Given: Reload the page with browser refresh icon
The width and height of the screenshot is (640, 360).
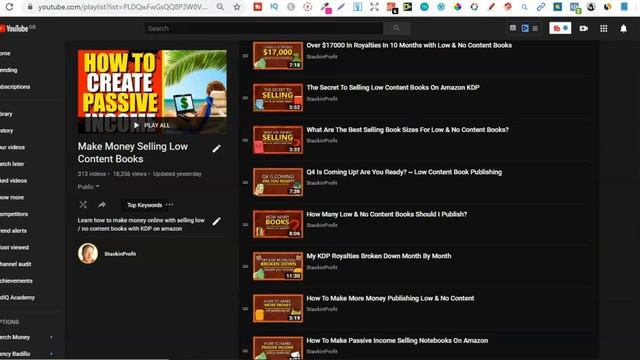Looking at the screenshot, I should point(9,7).
